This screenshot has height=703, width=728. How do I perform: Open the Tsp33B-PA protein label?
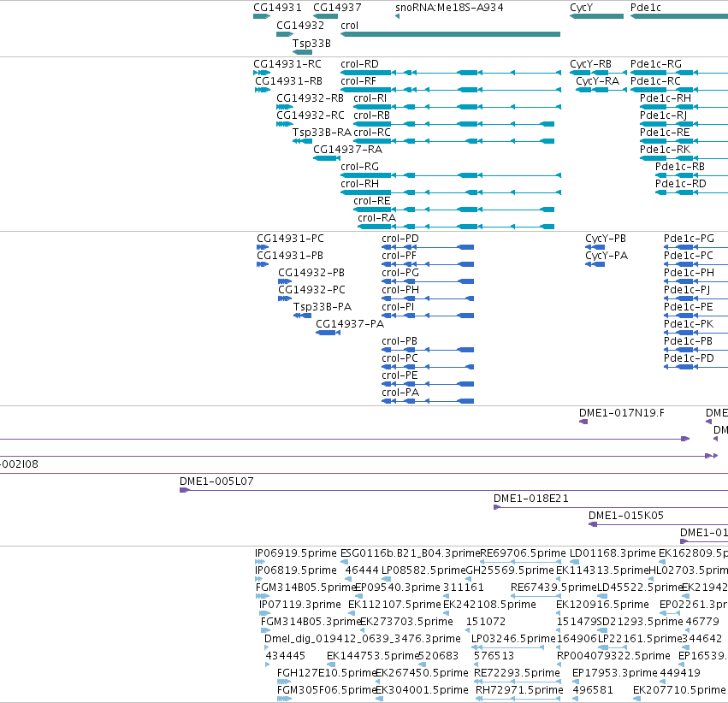click(x=323, y=307)
